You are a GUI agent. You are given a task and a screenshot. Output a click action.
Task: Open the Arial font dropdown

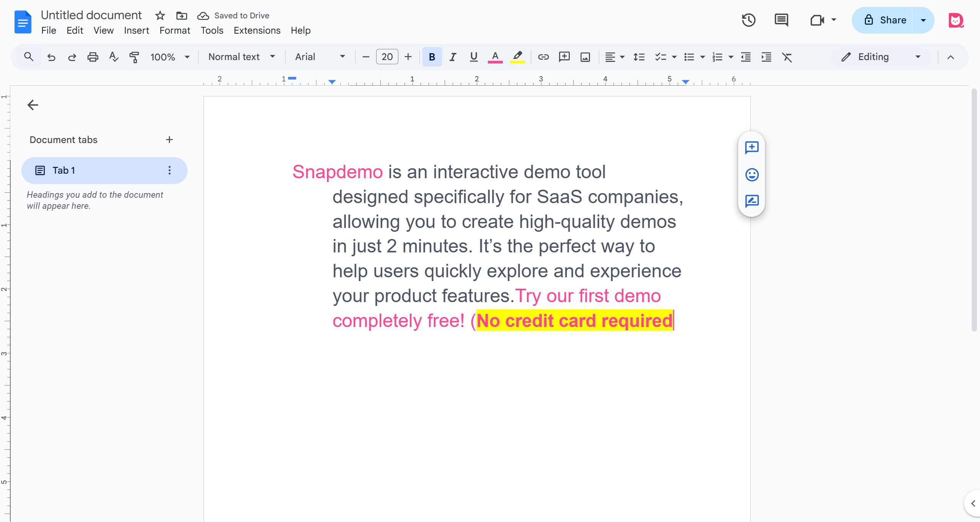[320, 57]
